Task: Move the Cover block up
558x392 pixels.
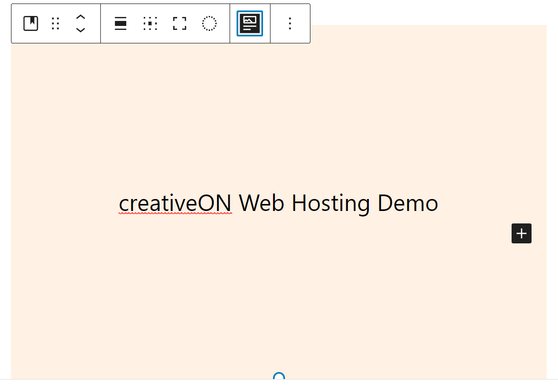Action: click(80, 17)
